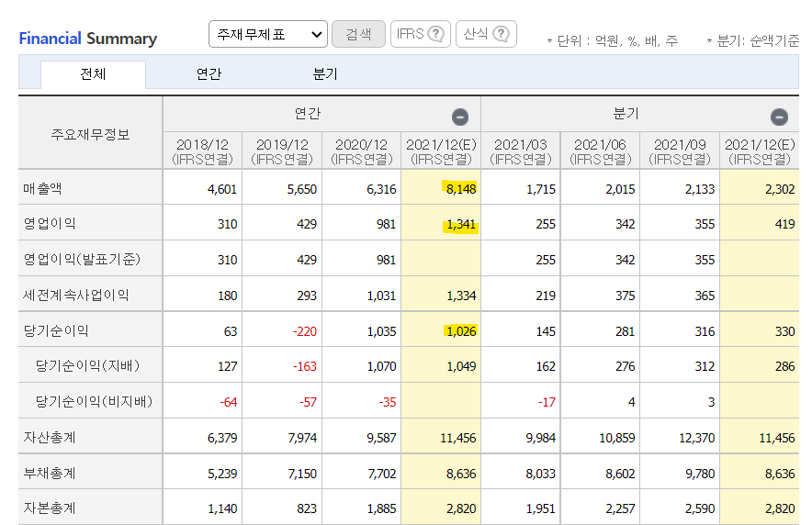Click the 세전계속사업이익 row label
This screenshot has width=812, height=525.
75,295
